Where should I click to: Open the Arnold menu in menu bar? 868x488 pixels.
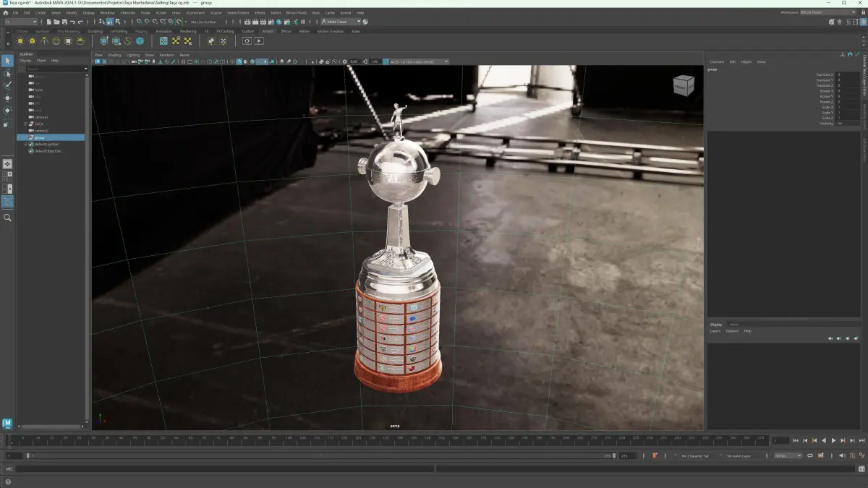tap(346, 13)
